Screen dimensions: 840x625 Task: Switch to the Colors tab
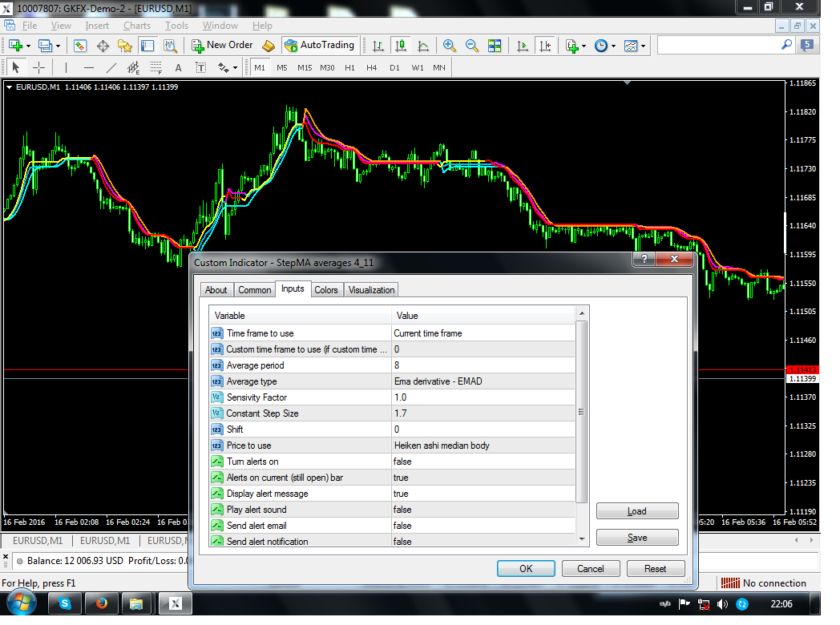325,290
